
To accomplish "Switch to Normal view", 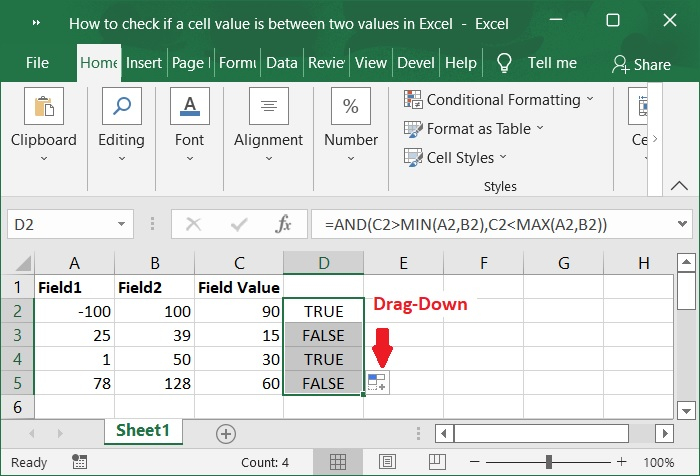I will point(338,462).
